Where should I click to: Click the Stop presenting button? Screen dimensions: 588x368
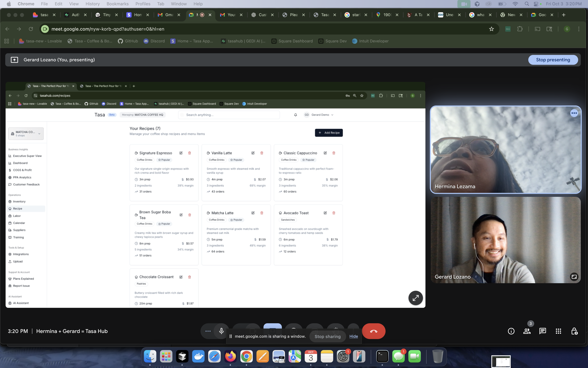(553, 60)
